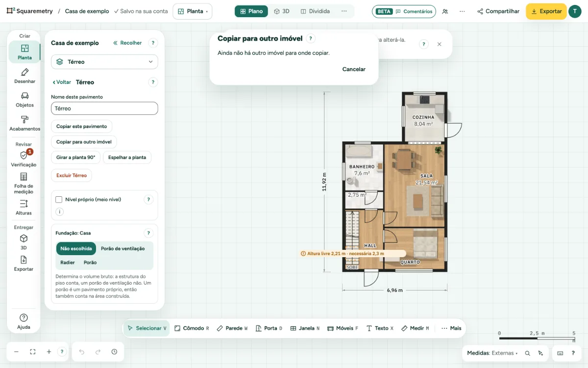Click the Girar a planta 90° button
Screen dimensions: 588x368
tap(75, 158)
